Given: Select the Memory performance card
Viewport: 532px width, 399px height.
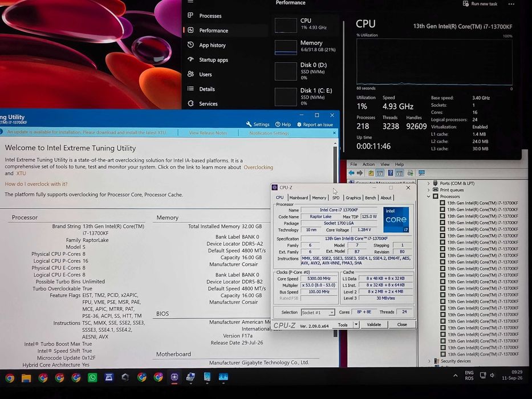Looking at the screenshot, I should pyautogui.click(x=306, y=47).
